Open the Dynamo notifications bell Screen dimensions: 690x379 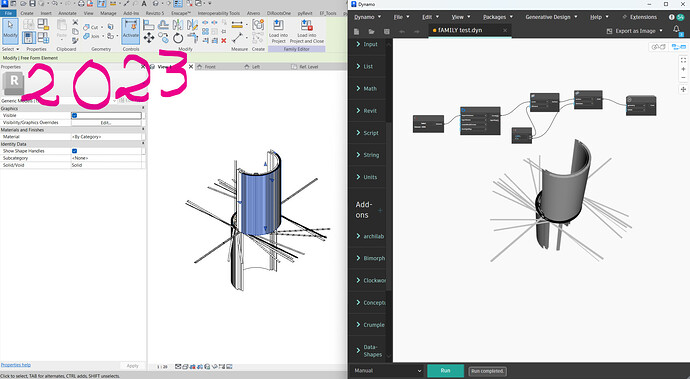pyautogui.click(x=677, y=29)
